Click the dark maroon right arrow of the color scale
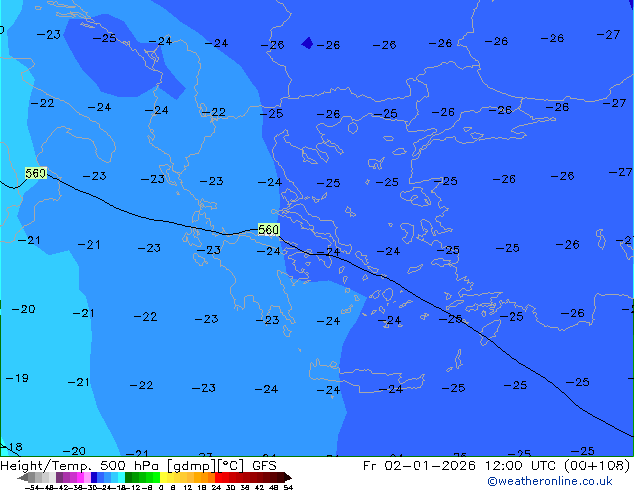Image resolution: width=634 pixels, height=490 pixels. pyautogui.click(x=288, y=477)
